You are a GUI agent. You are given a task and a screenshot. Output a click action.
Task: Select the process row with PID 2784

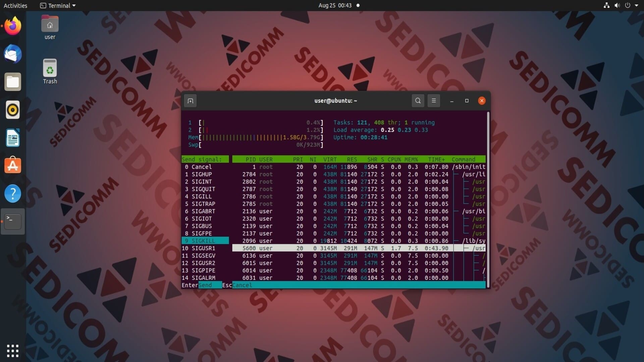(x=359, y=174)
